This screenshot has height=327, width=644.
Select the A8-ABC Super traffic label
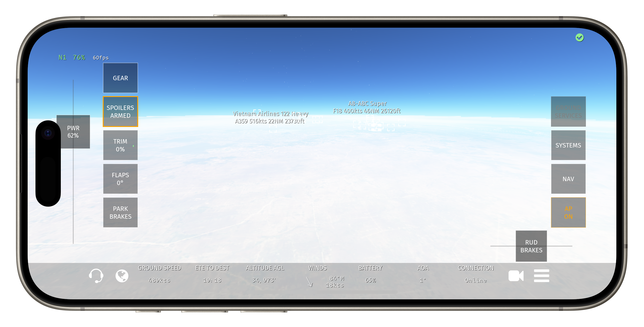click(x=366, y=108)
